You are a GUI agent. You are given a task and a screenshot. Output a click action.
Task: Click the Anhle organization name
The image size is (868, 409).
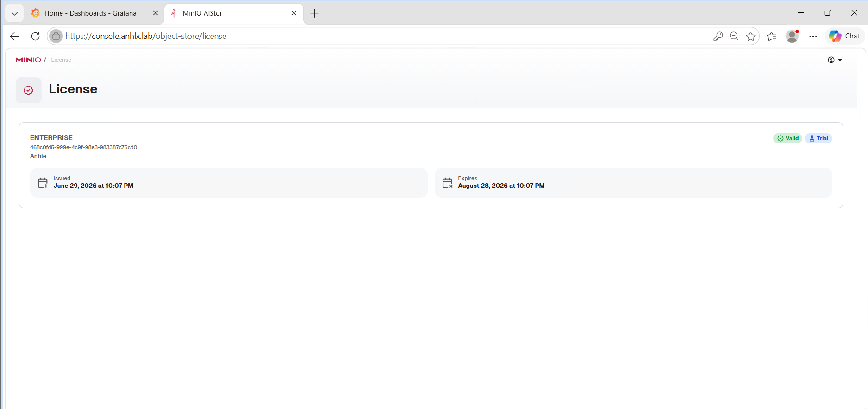[38, 156]
